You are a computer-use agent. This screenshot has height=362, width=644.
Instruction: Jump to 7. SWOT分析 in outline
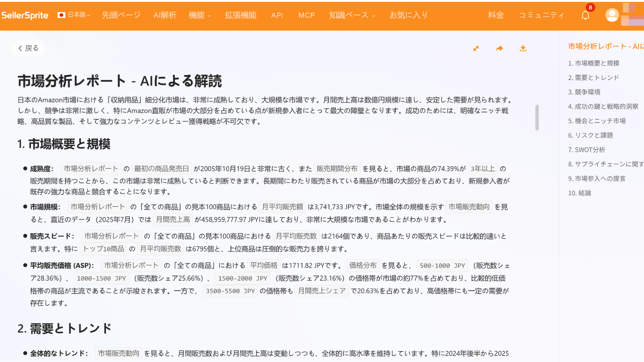[x=587, y=150]
